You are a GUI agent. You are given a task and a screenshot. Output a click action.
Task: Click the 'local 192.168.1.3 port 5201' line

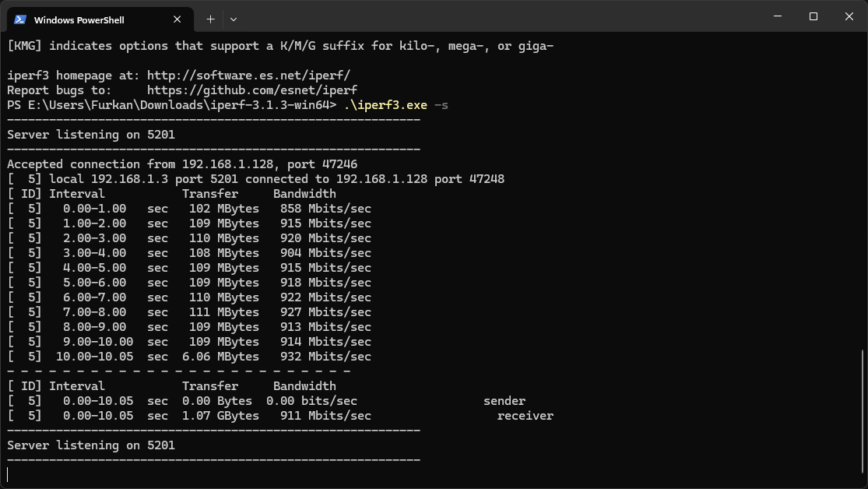(x=256, y=179)
